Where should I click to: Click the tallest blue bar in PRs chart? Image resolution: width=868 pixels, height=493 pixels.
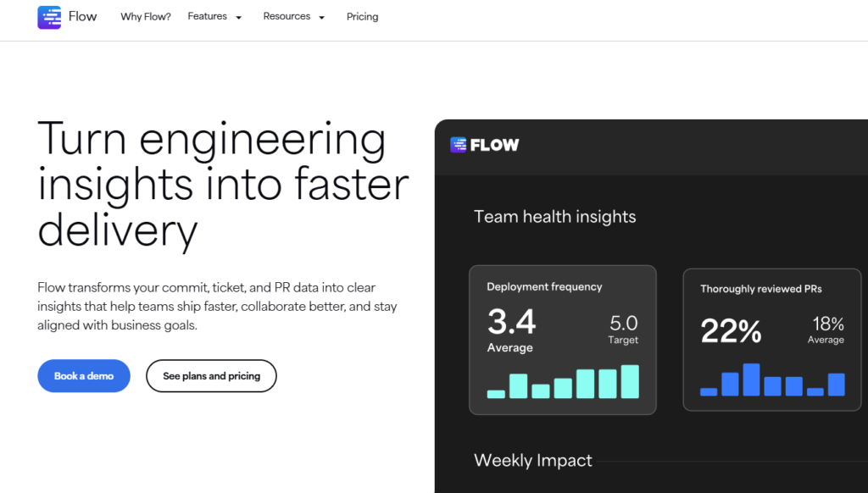point(751,379)
